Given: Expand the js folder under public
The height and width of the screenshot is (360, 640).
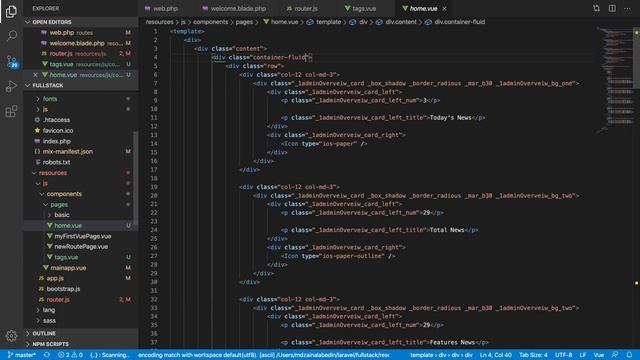Looking at the screenshot, I should pyautogui.click(x=82, y=109).
